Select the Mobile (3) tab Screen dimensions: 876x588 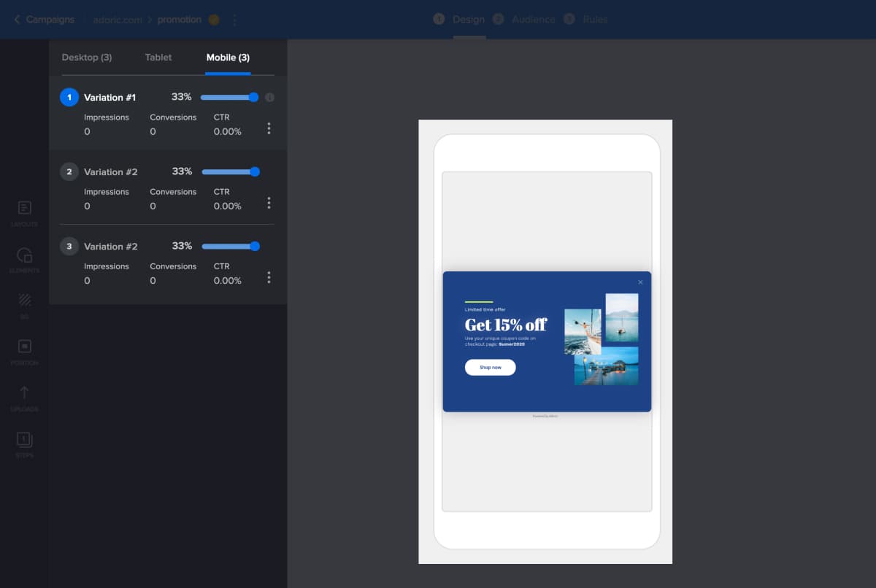(228, 57)
